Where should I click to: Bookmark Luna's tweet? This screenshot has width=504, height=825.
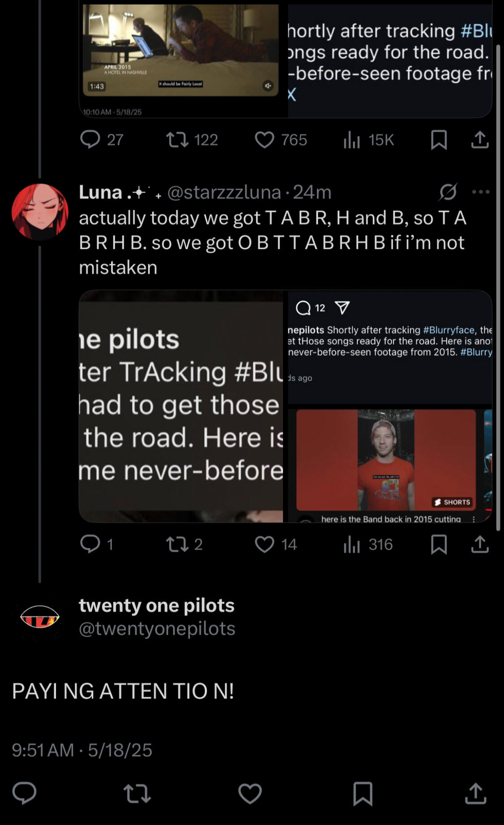(x=439, y=544)
